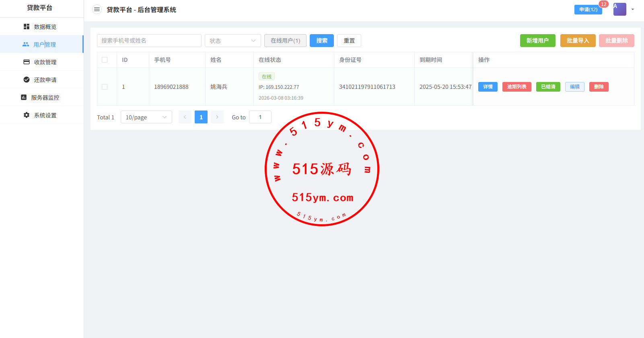Click the red 逾期列表 button

click(x=516, y=87)
